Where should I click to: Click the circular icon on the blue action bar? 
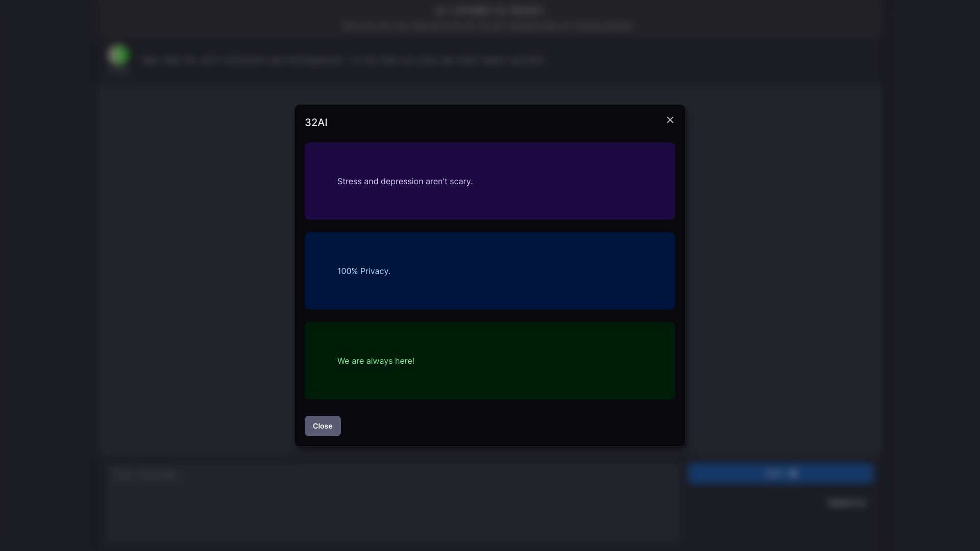pyautogui.click(x=793, y=473)
